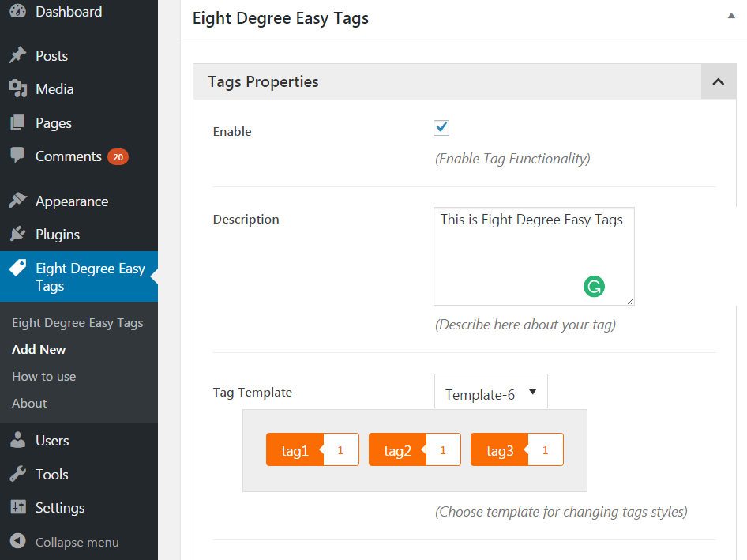
Task: Click the Collapse menu arrow icon
Action: tap(18, 541)
